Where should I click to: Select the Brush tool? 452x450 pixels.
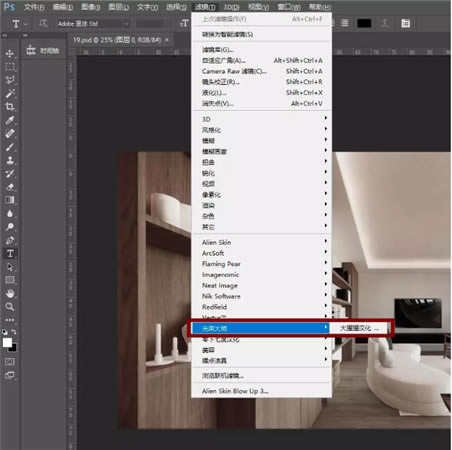tap(10, 147)
